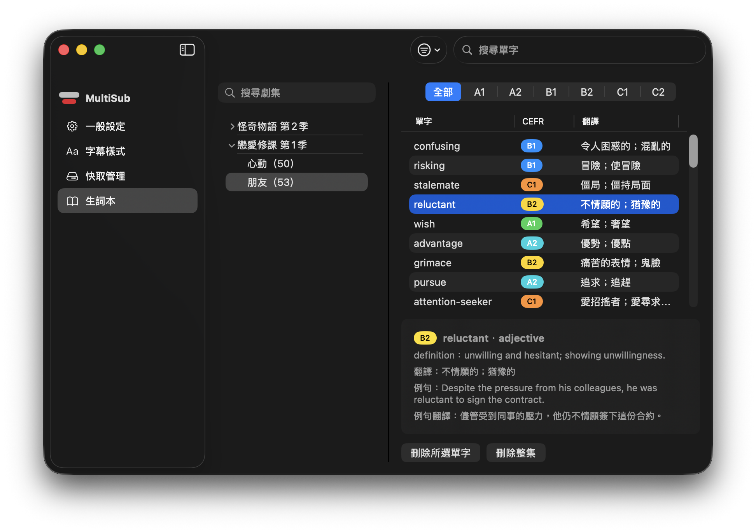Click B1 badge on confusing row
Viewport: 756px width, 532px height.
531,146
